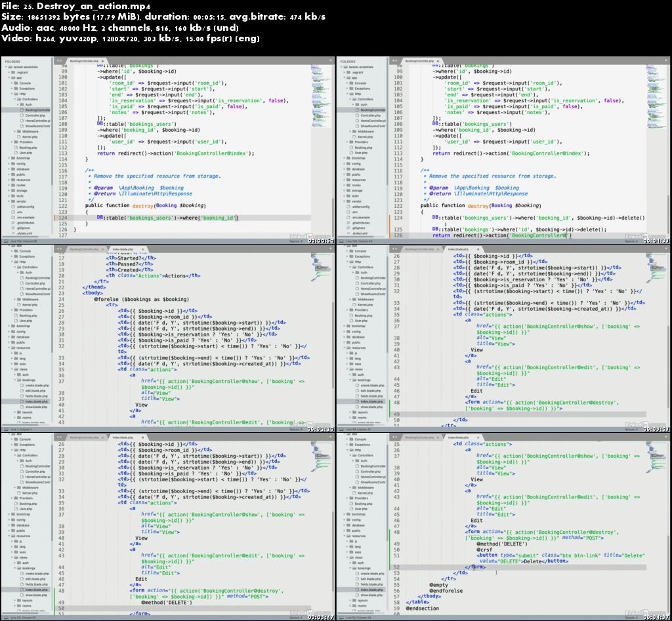
Task: Click create.blade.php file icon in bottom-right frame sidebar
Action: (x=358, y=573)
